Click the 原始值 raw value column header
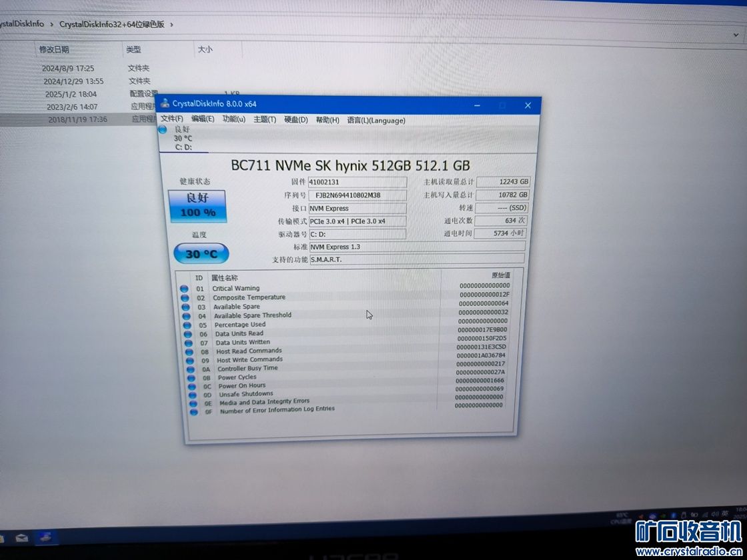 [501, 275]
